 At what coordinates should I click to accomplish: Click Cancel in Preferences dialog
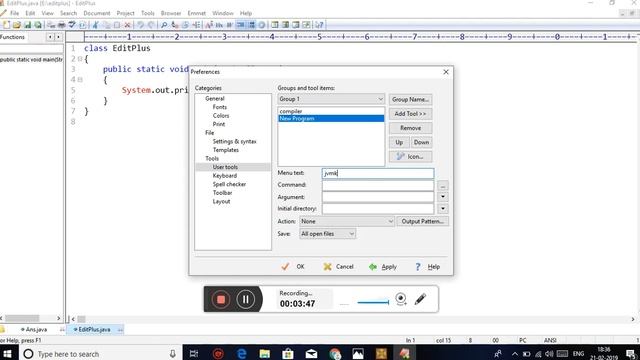click(339, 267)
